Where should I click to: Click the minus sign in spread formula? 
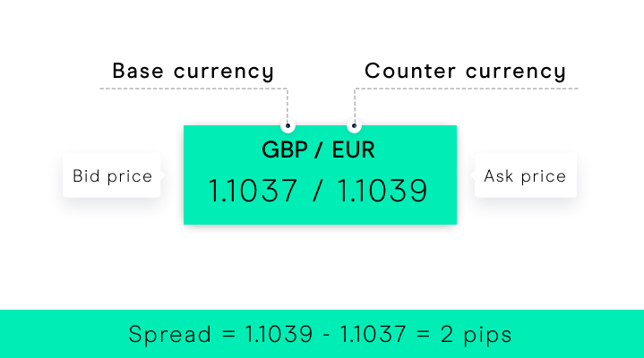327,336
